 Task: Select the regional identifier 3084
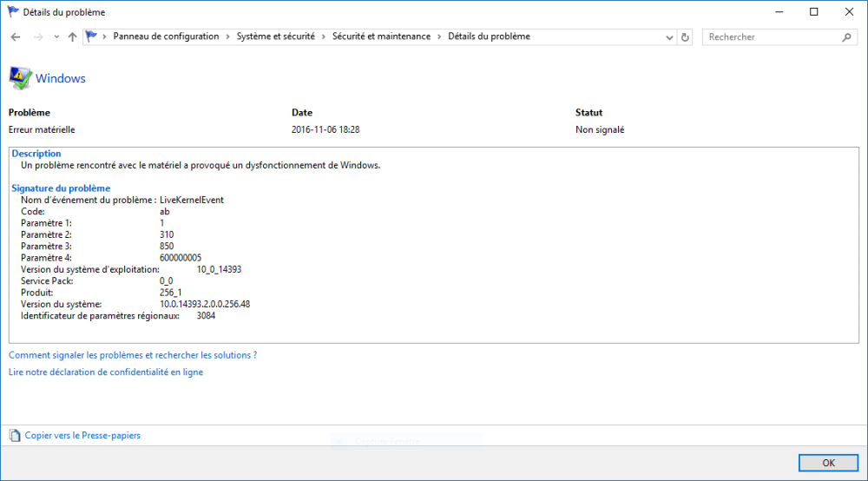tap(206, 316)
